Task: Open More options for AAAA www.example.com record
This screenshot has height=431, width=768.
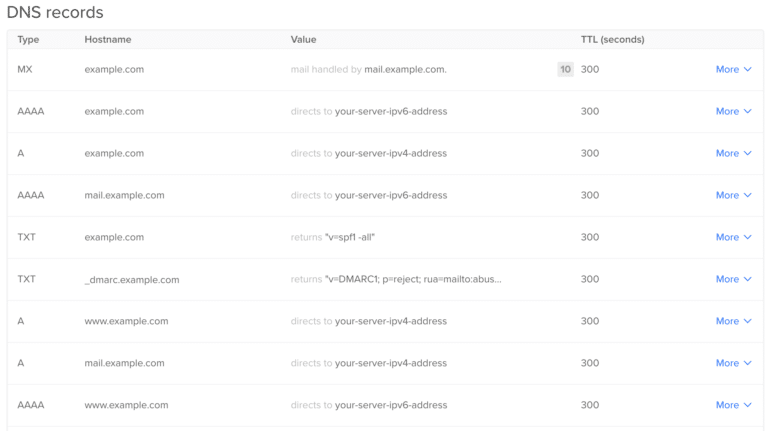Action: 733,406
